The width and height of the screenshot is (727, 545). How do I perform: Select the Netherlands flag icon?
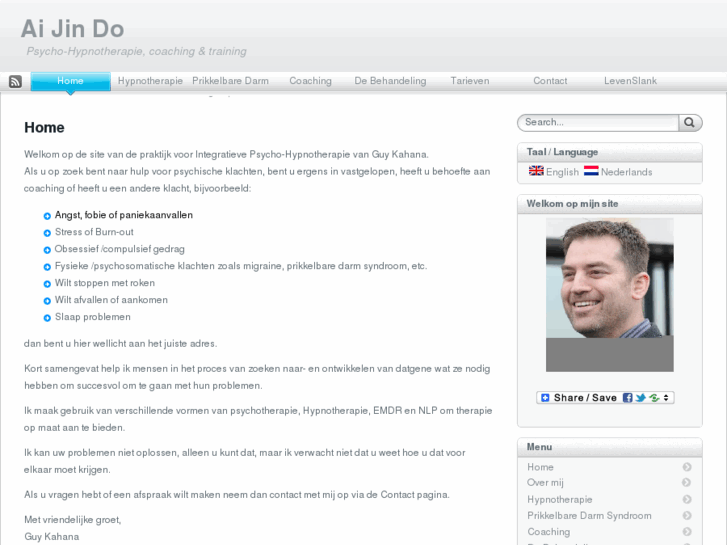(x=591, y=171)
